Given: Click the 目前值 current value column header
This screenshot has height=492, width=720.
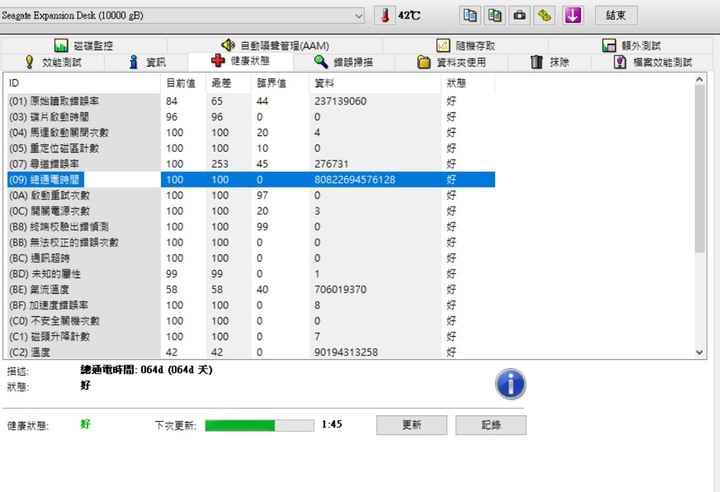Looking at the screenshot, I should (183, 83).
